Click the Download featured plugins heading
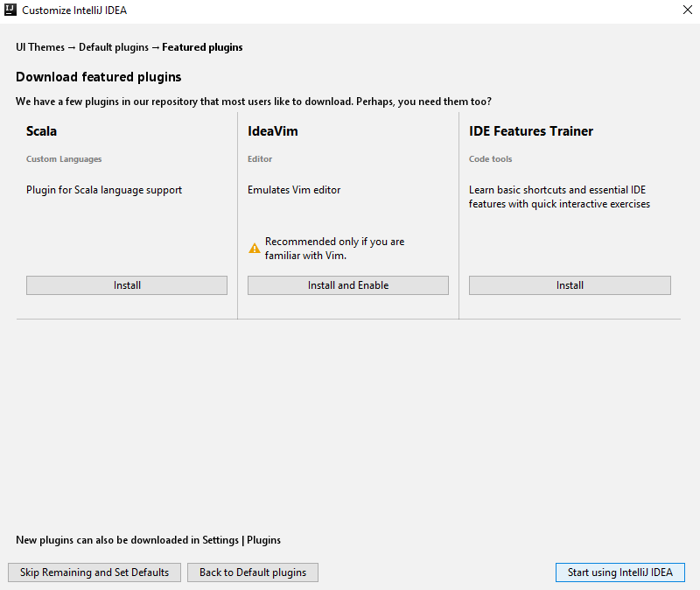Viewport: 700px width, 590px height. point(99,77)
